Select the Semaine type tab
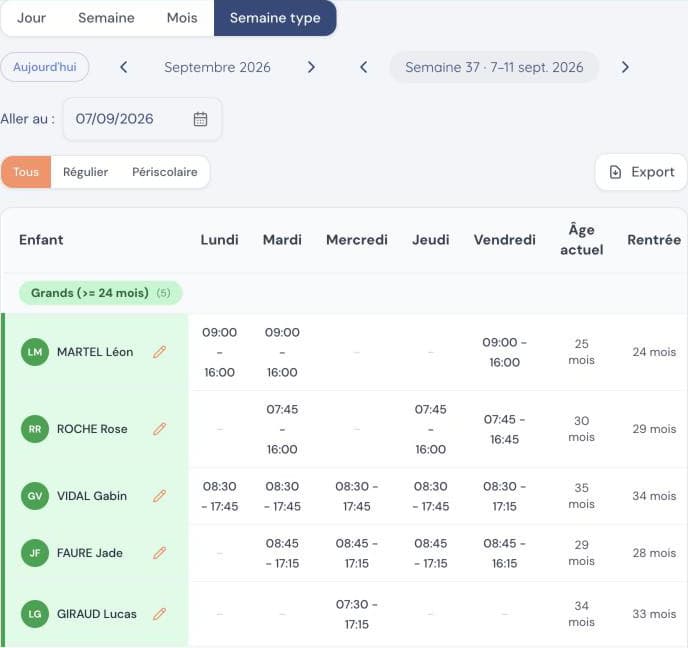 pos(275,18)
